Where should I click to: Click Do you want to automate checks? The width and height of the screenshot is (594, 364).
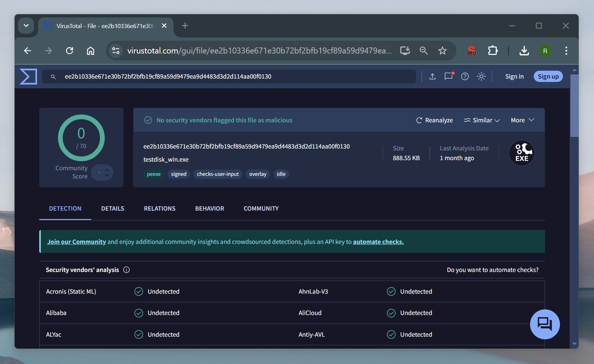tap(493, 270)
